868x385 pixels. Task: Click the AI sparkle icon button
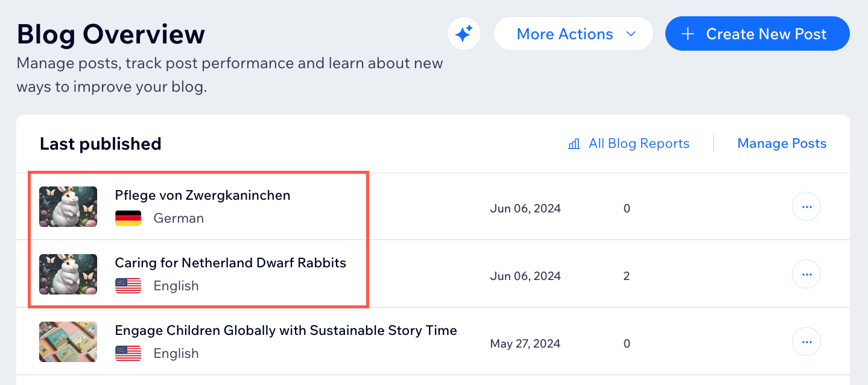(x=464, y=34)
